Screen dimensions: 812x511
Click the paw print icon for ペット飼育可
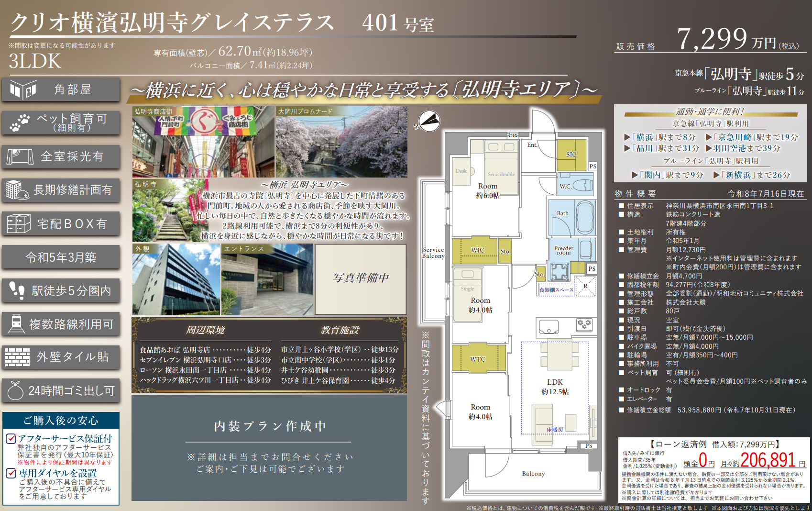tap(20, 123)
